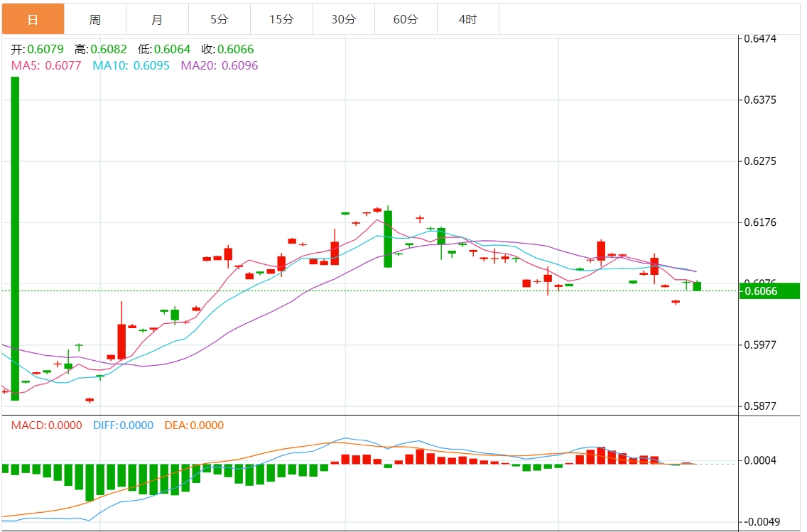Viewport: 807px width, 532px height.
Task: Click the 0.6275 price axis label
Action: pyautogui.click(x=761, y=161)
